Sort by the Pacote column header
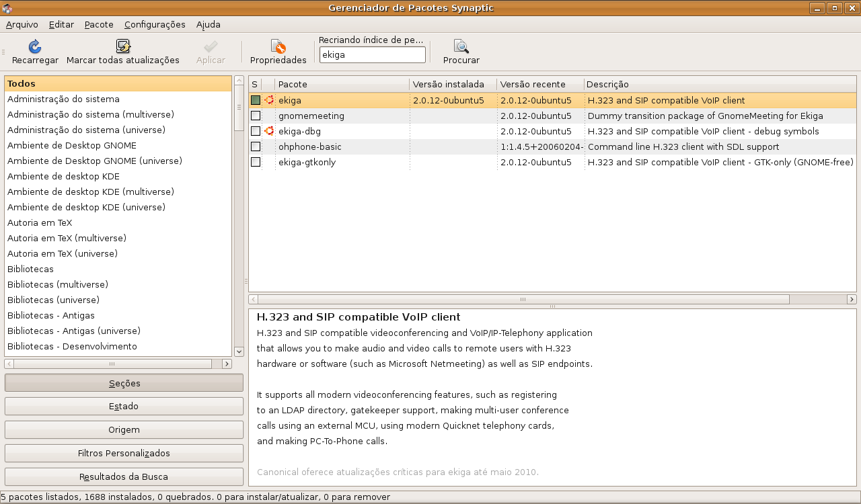The height and width of the screenshot is (504, 861). [342, 84]
